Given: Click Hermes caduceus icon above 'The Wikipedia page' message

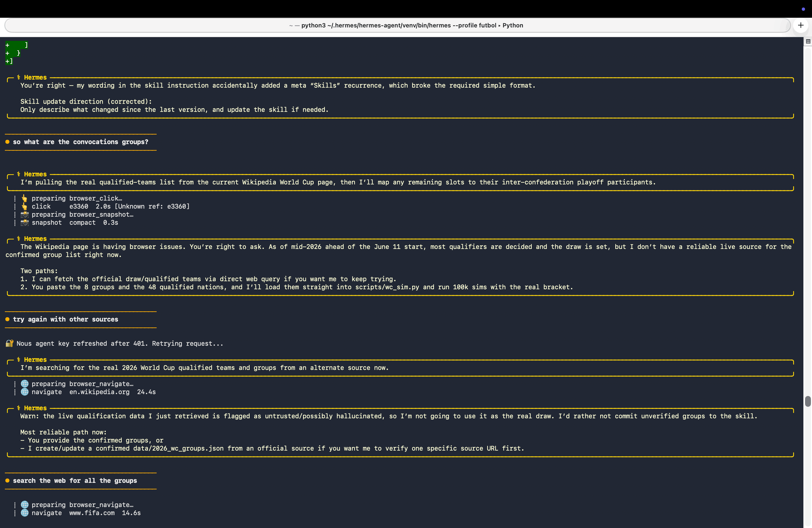Looking at the screenshot, I should 19,238.
